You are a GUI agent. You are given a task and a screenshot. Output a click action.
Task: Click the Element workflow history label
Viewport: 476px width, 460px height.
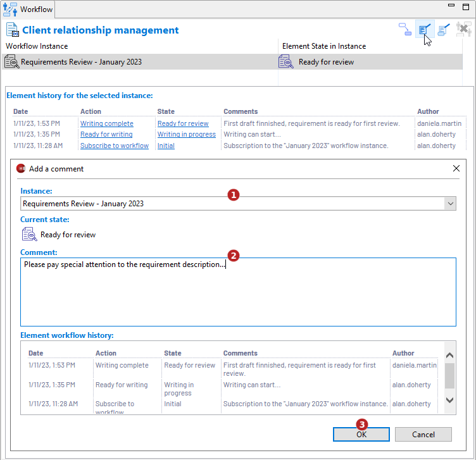(x=67, y=335)
